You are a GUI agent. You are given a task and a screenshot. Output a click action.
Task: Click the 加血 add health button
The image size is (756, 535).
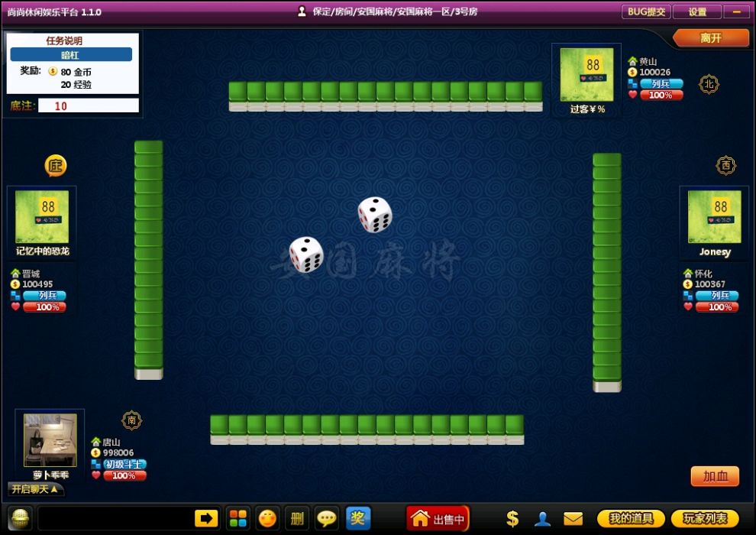point(715,476)
